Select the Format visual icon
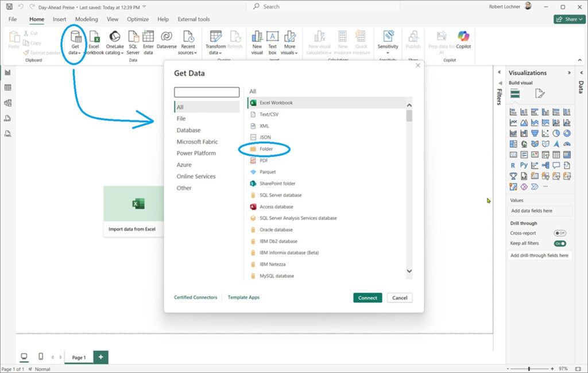This screenshot has width=588, height=373. tap(540, 94)
